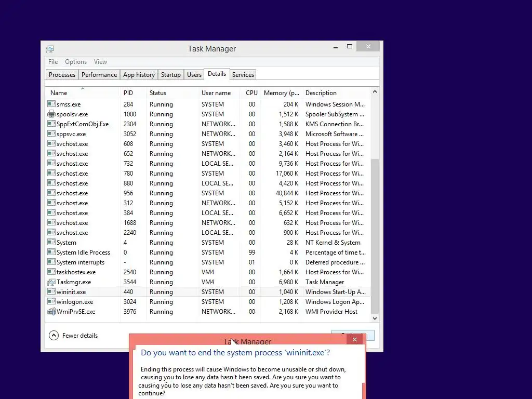Click VM4 user name for taskhostex.exe

click(208, 272)
